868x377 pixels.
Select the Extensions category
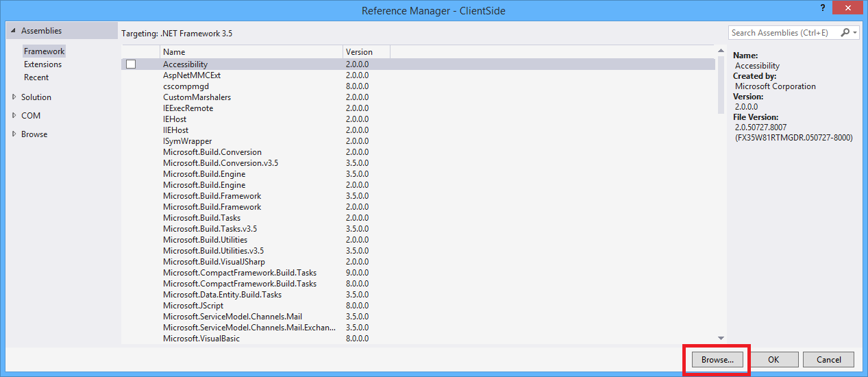(42, 64)
